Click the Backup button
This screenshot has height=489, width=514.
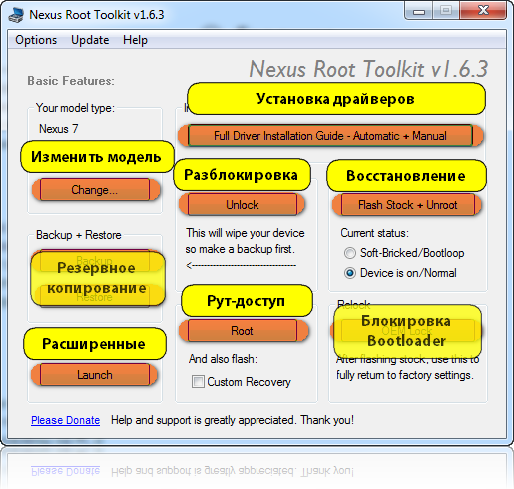95,260
